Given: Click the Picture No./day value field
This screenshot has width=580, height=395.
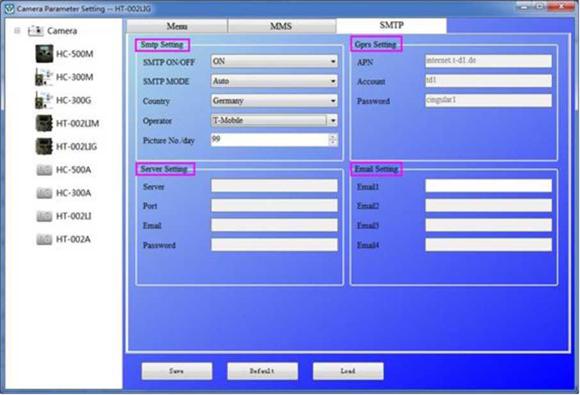Looking at the screenshot, I should (269, 140).
